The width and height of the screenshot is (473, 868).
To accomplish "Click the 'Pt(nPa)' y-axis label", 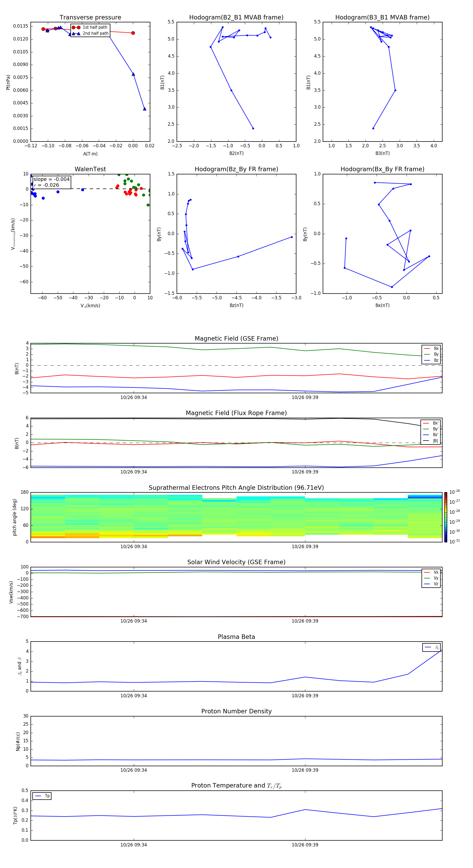I will 8,82.
